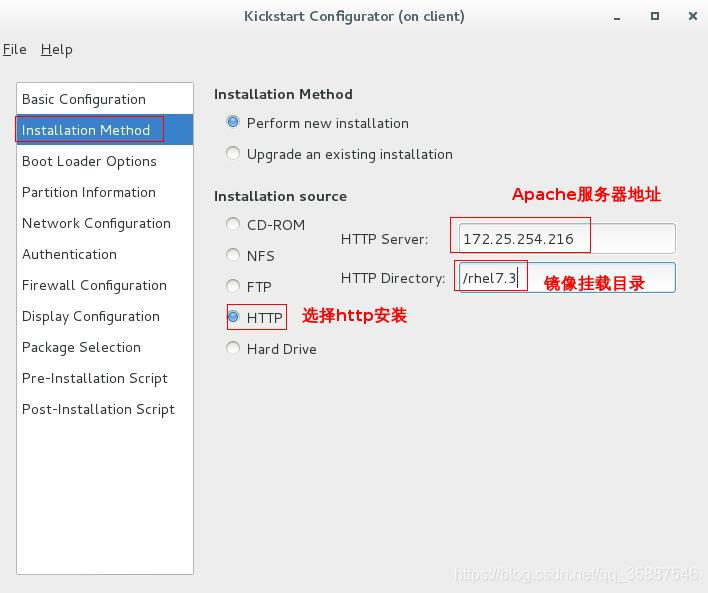Show Display Configuration section
Image resolution: width=708 pixels, height=593 pixels.
(x=105, y=316)
